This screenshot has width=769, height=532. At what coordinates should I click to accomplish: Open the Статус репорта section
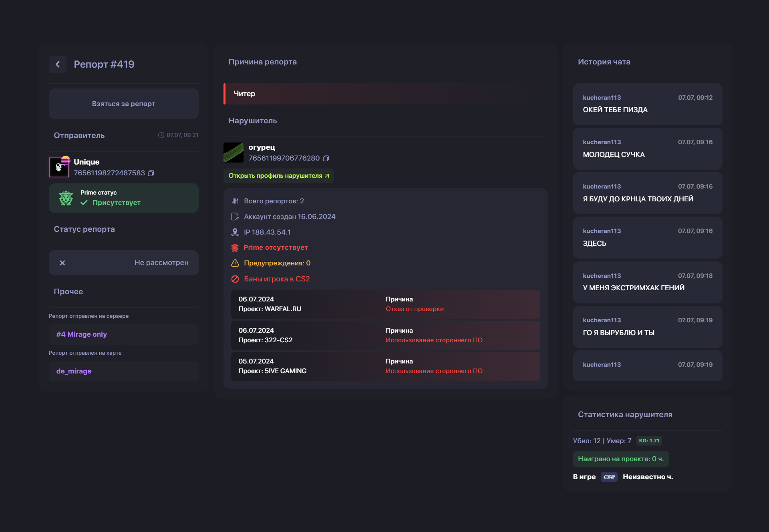(x=84, y=229)
